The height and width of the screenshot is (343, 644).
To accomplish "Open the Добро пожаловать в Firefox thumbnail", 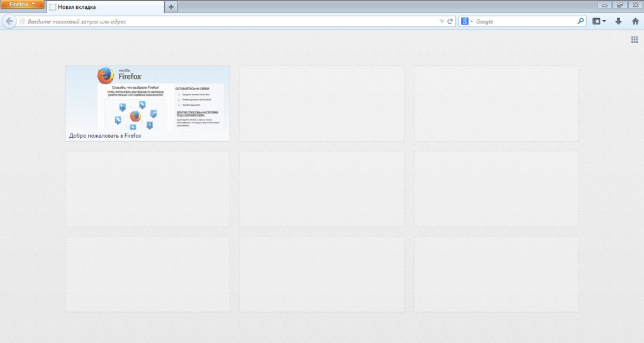I will point(147,103).
